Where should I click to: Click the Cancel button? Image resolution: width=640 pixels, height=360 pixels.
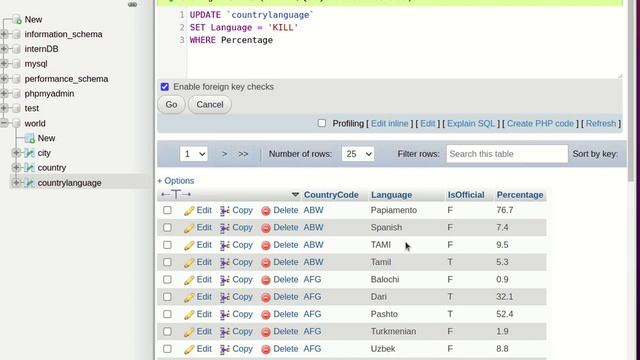tap(210, 104)
